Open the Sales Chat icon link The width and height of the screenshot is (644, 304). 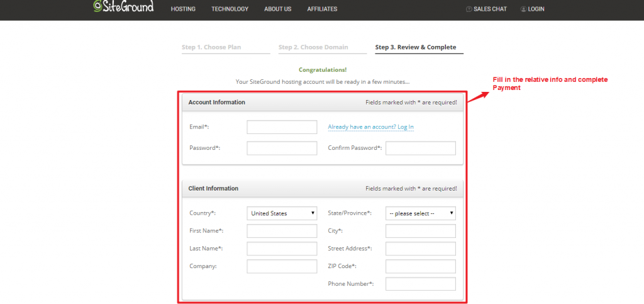click(x=469, y=9)
